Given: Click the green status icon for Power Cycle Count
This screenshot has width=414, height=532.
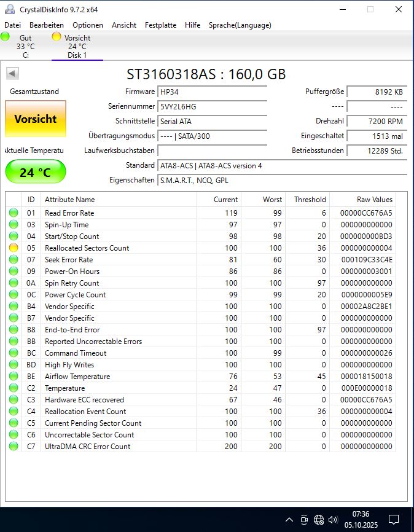Looking at the screenshot, I should coord(14,294).
